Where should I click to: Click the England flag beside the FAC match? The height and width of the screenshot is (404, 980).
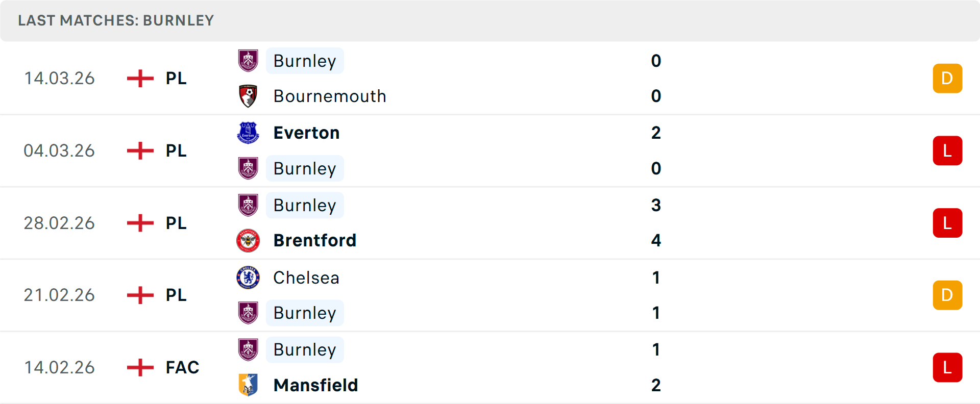click(x=139, y=367)
